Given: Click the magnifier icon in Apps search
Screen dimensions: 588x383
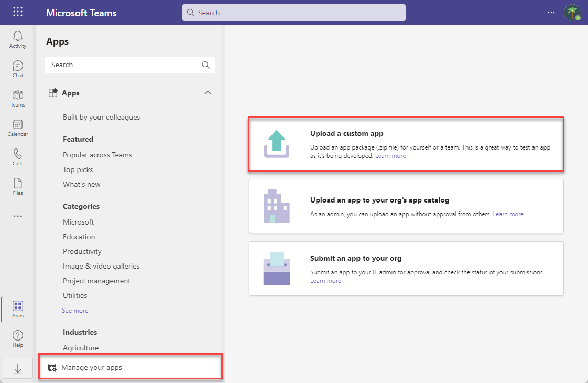Looking at the screenshot, I should coord(205,65).
